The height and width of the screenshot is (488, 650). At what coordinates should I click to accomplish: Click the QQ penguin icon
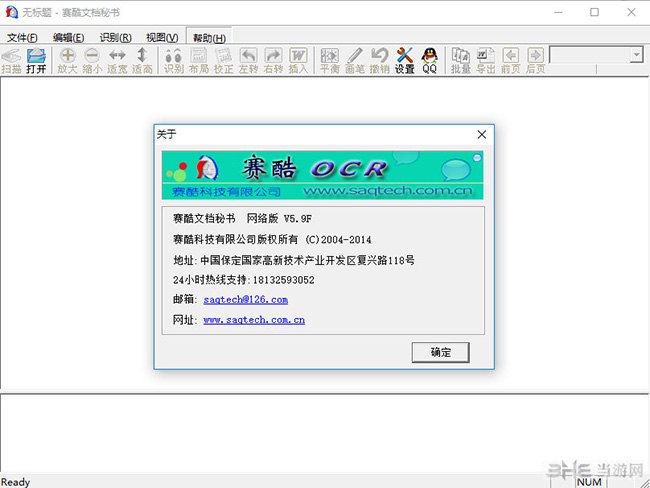(x=429, y=60)
